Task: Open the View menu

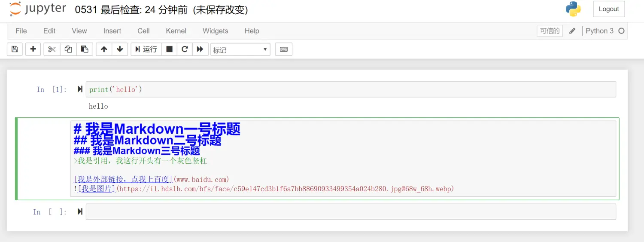Action: coord(79,31)
